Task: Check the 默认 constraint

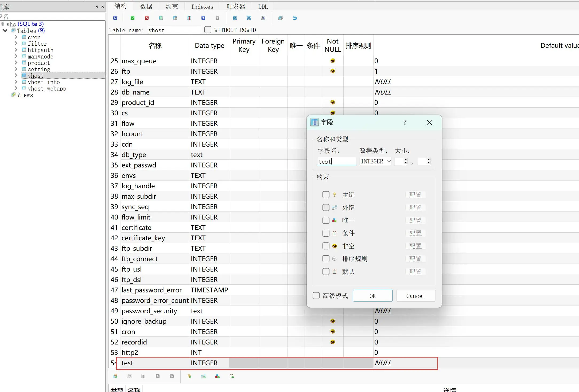Action: [x=326, y=272]
